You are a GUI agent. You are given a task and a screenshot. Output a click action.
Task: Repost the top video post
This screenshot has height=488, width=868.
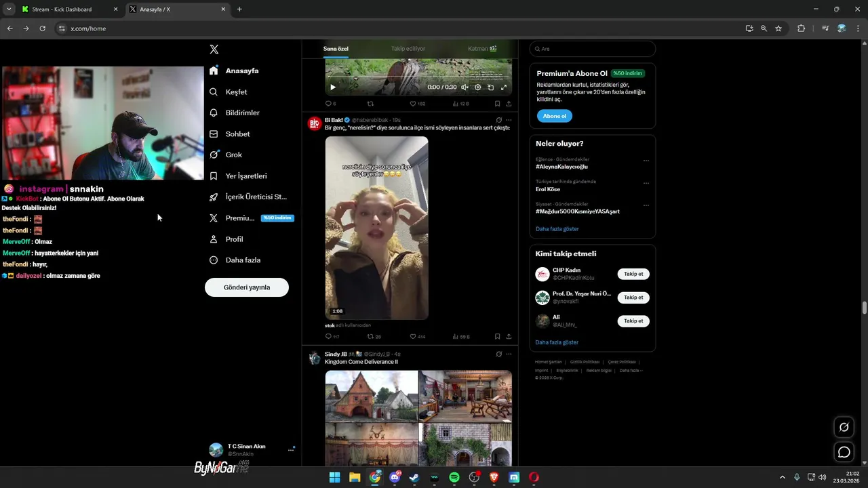(370, 104)
